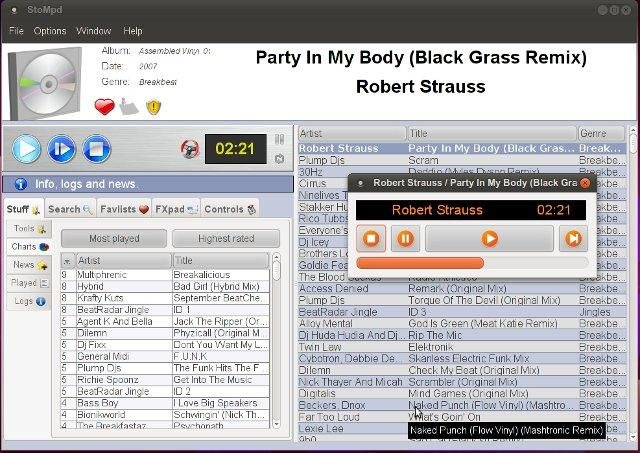Image resolution: width=640 pixels, height=453 pixels.
Task: Sort playlist by Artist column header
Action: [352, 133]
